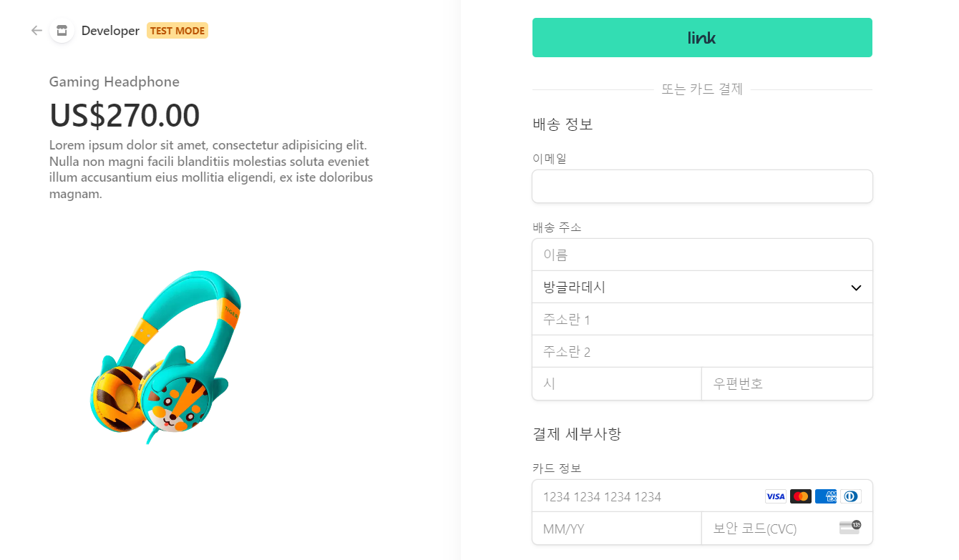Viewport: 959px width, 560px height.
Task: Click the country dropdown chevron arrow
Action: pos(856,288)
